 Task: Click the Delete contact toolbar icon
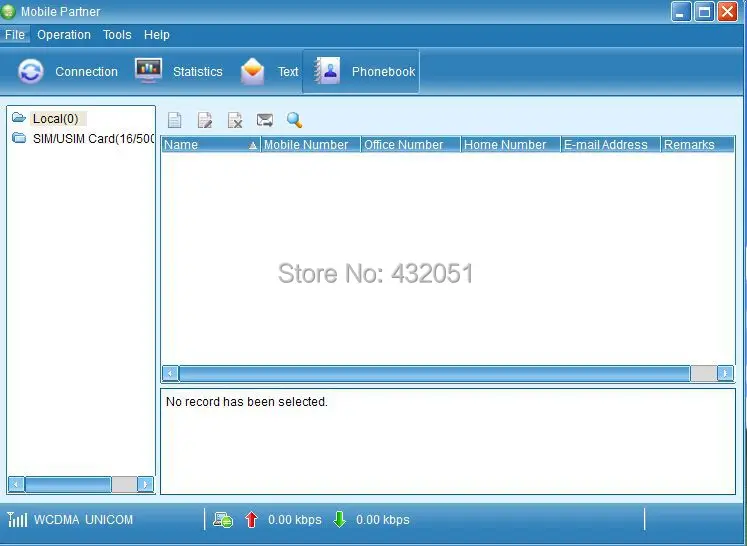click(x=235, y=120)
